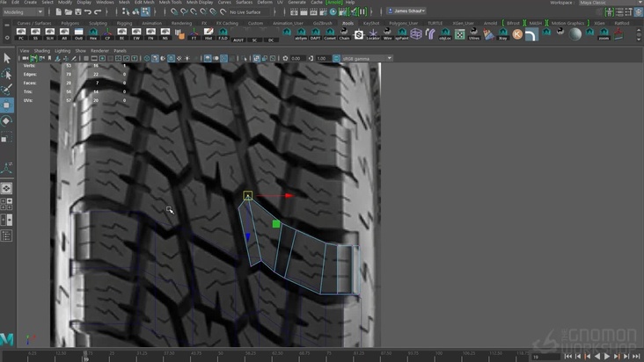
Task: Toggle viewport use all lights icon
Action: [187, 59]
